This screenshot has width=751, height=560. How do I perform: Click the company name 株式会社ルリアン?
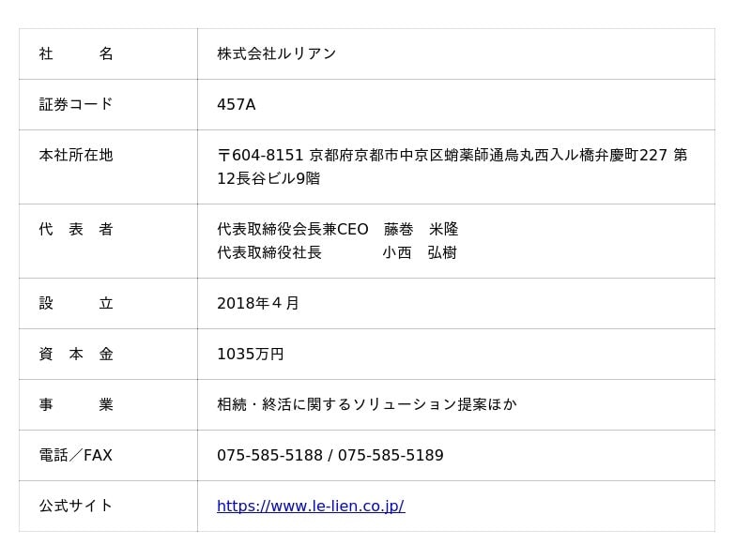(276, 54)
